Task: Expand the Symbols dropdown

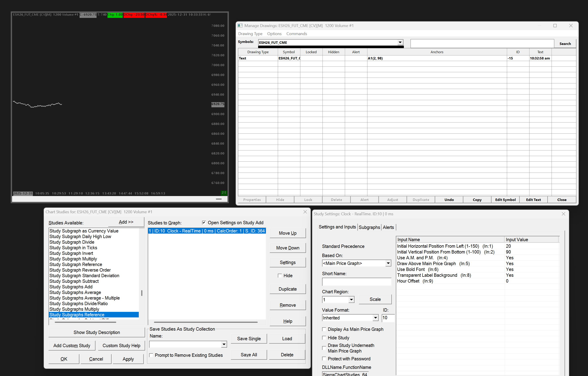Action: pyautogui.click(x=400, y=42)
